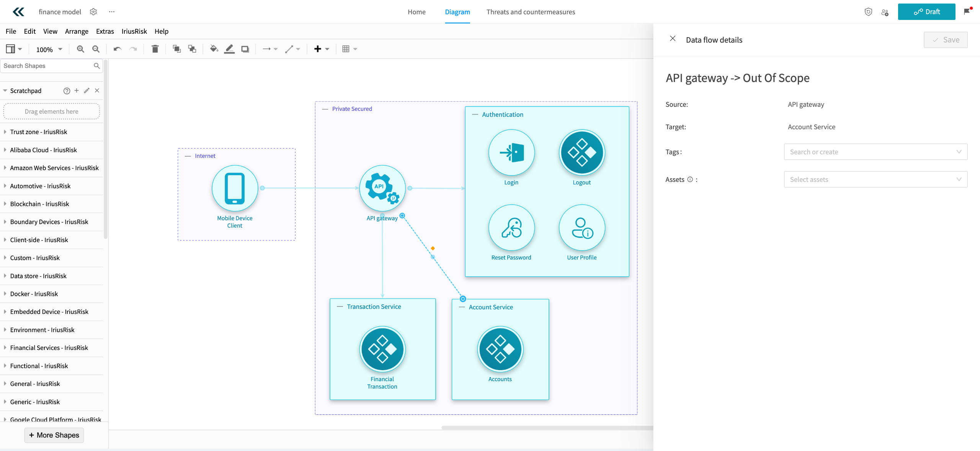Open the Arrange menu

pyautogui.click(x=77, y=31)
